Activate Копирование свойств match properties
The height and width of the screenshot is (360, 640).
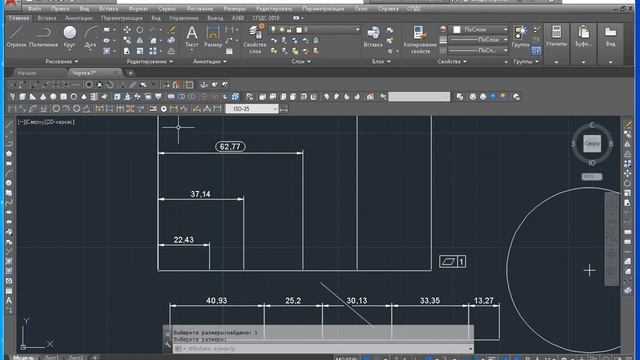420,40
